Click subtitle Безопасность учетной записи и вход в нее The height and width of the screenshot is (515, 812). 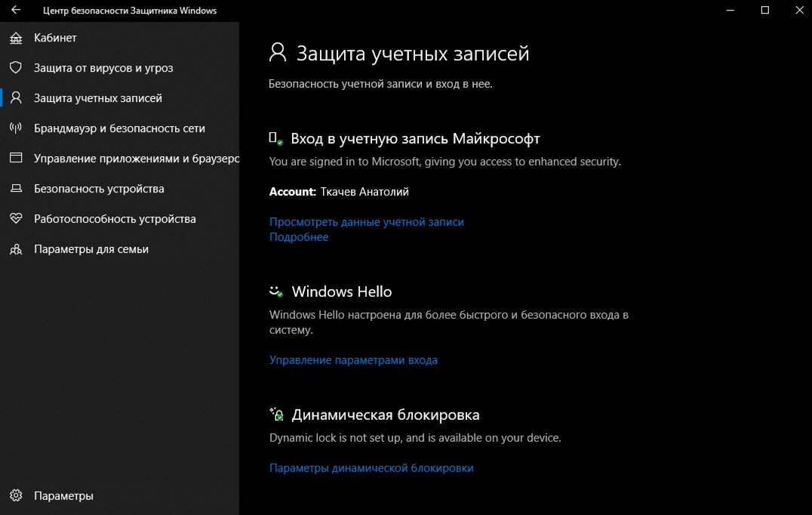click(x=380, y=84)
